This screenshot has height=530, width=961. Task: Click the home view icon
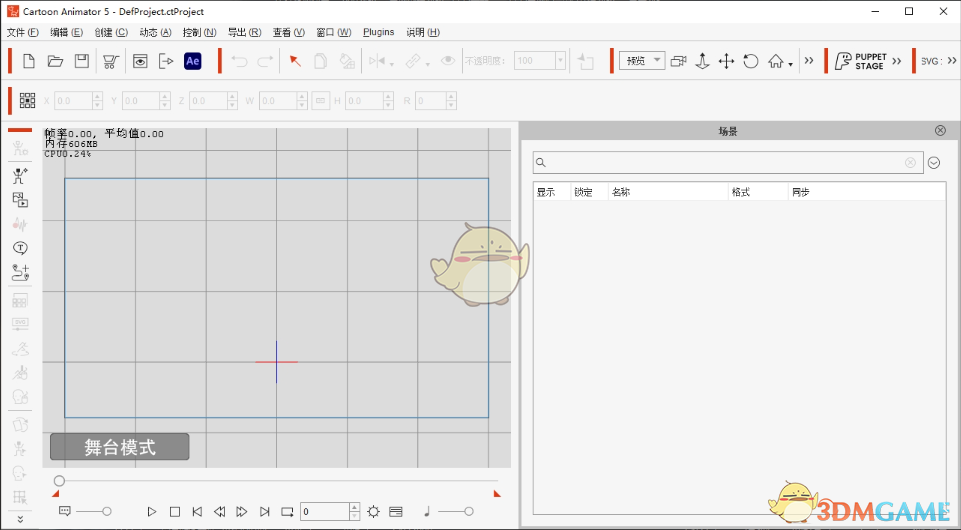pos(776,61)
